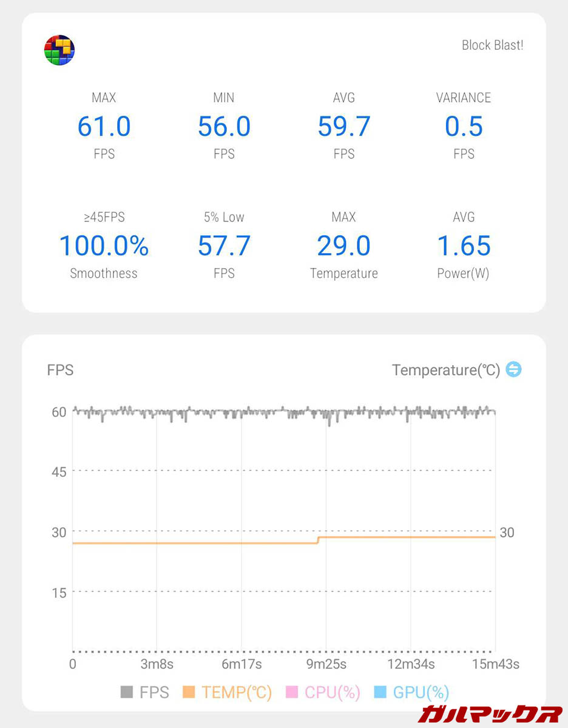Click the 100.0% Smoothness value
568x728 pixels.
pyautogui.click(x=104, y=246)
